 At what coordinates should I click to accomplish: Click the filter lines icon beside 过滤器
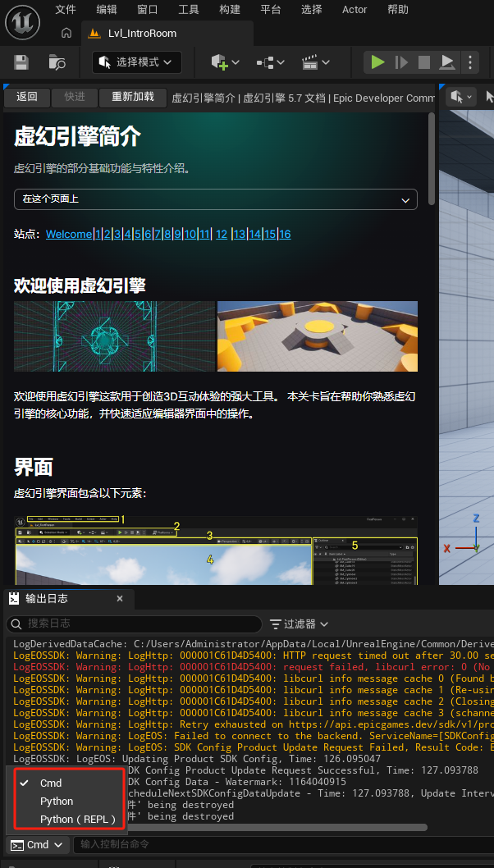tap(275, 624)
